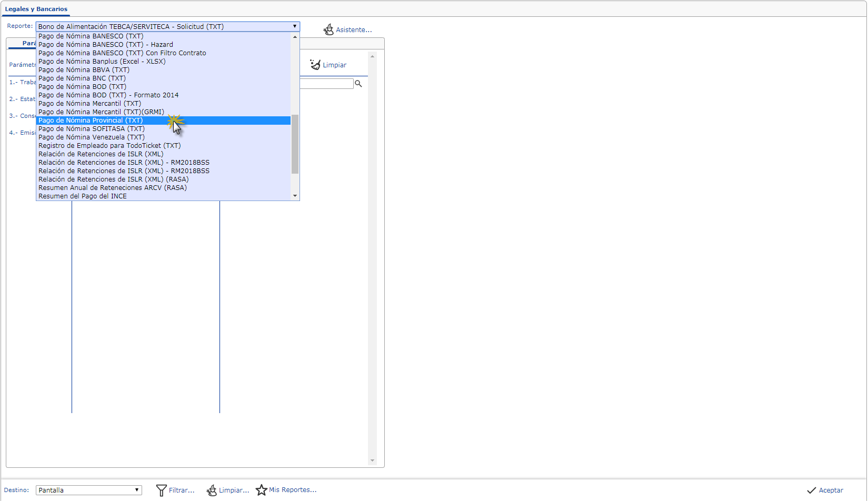Pick BANESCO (TXT) Con Filtro Contrato option

pyautogui.click(x=163, y=53)
